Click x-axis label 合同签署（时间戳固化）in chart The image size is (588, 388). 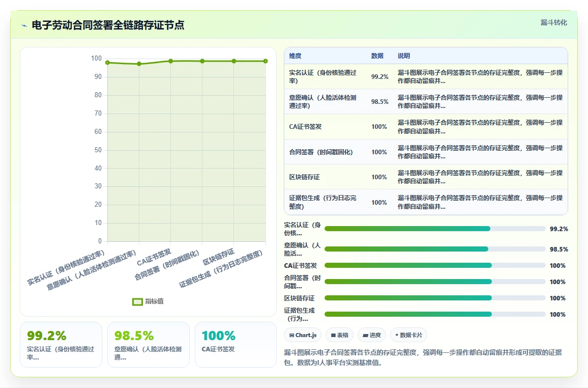tap(167, 265)
